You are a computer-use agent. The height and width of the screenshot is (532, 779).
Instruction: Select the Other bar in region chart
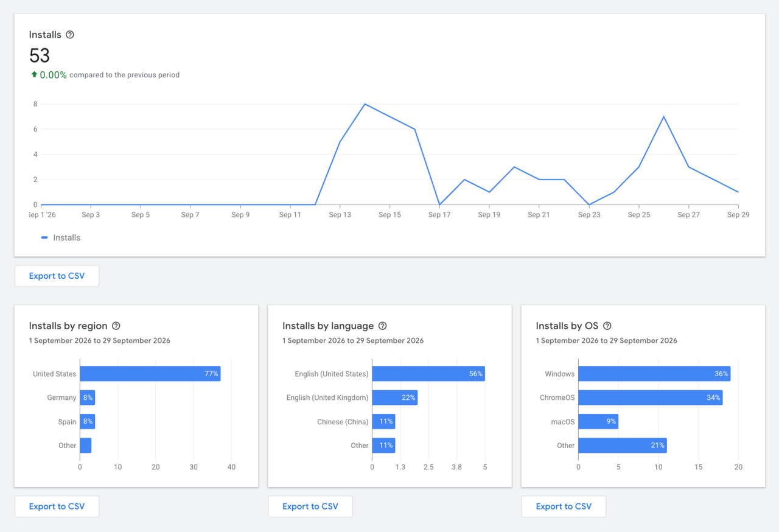[x=86, y=446]
